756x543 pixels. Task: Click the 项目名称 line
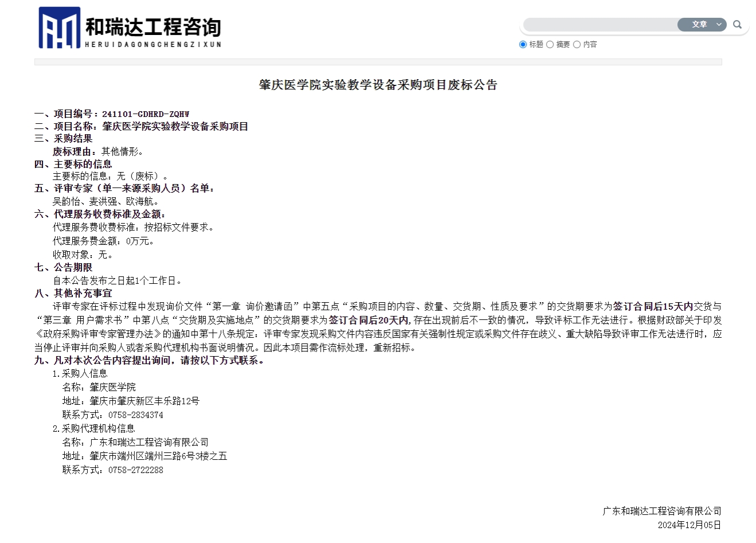(141, 126)
